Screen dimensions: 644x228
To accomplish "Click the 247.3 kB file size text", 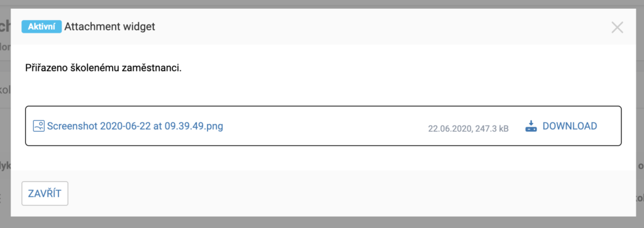I will [x=492, y=129].
